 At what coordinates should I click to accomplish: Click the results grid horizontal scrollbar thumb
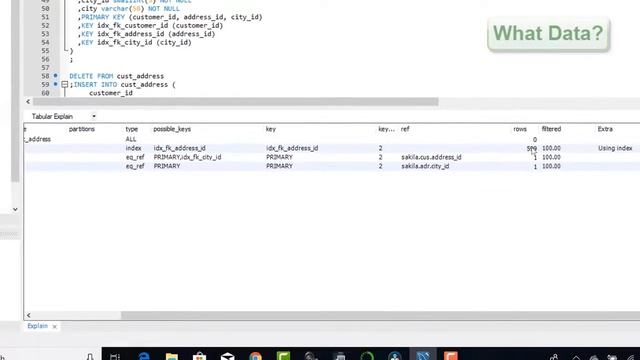(380, 315)
